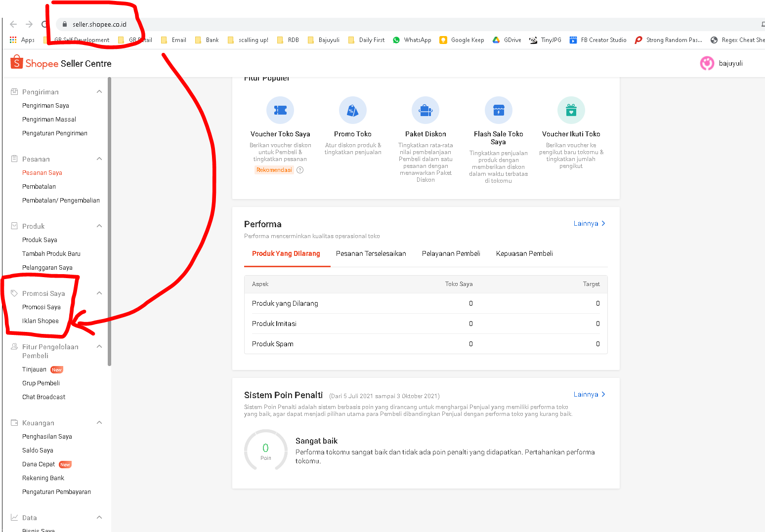Open Lainnya link in Sistem Poin Penalti
This screenshot has width=765, height=532.
click(x=590, y=395)
